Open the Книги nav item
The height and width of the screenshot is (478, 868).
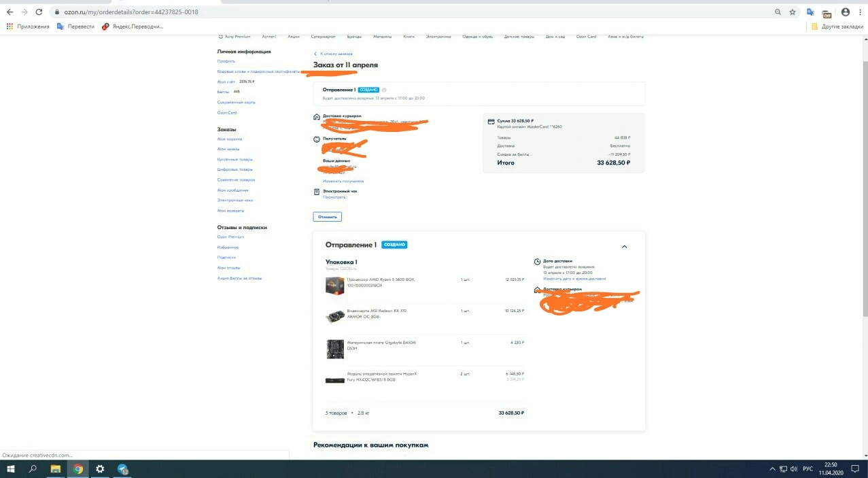point(409,37)
